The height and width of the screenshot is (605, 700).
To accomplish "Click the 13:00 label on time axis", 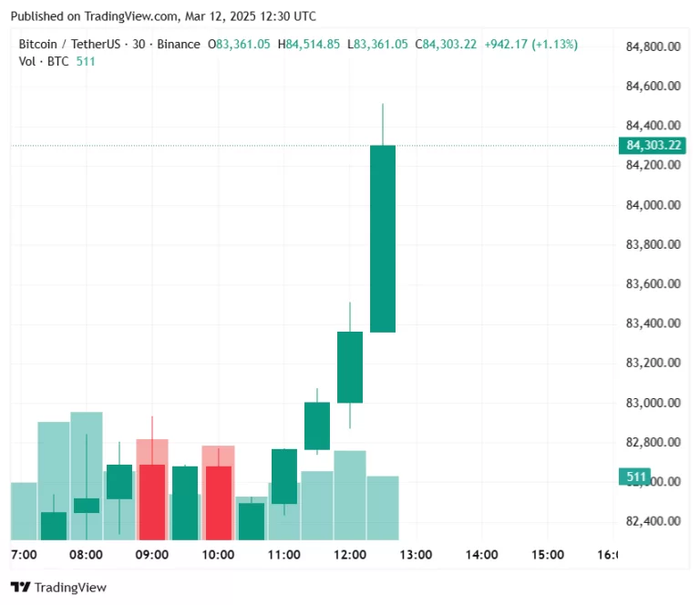I will point(416,555).
